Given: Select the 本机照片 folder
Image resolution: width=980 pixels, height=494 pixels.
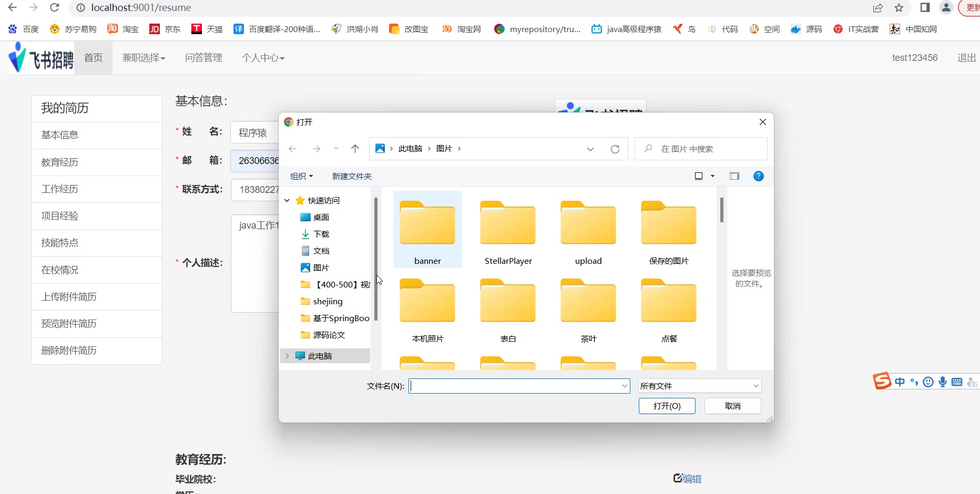Looking at the screenshot, I should point(427,310).
